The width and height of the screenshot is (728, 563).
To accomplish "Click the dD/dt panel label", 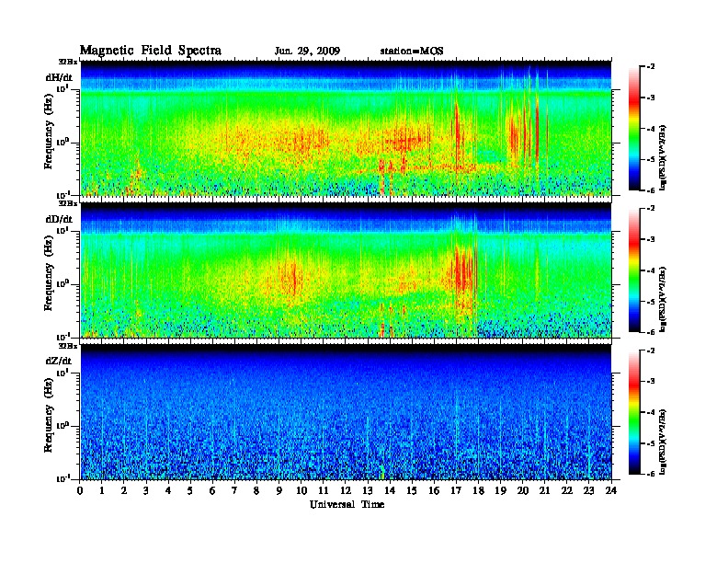I will tap(59, 219).
